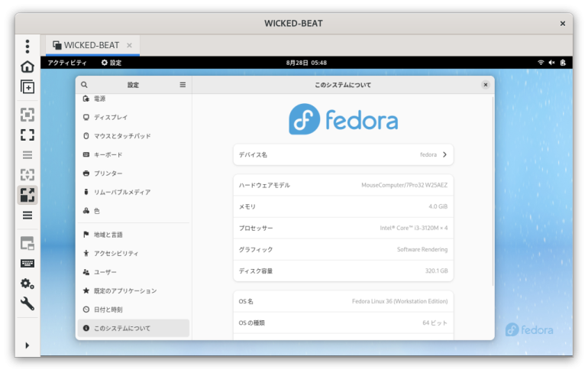The height and width of the screenshot is (373, 588).
Task: Click the search icon in Settings header
Action: [85, 85]
